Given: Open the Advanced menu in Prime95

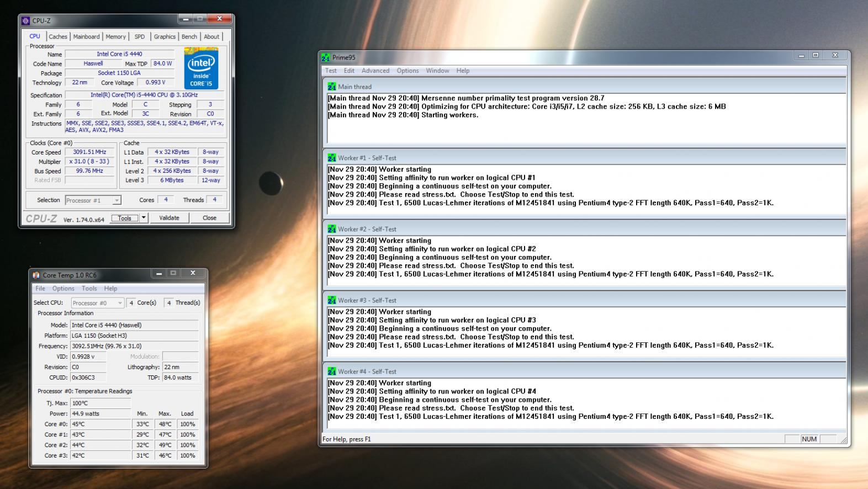Looking at the screenshot, I should coord(375,71).
